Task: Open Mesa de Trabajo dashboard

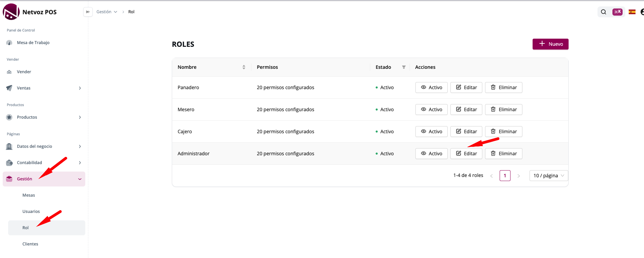Action: tap(33, 43)
